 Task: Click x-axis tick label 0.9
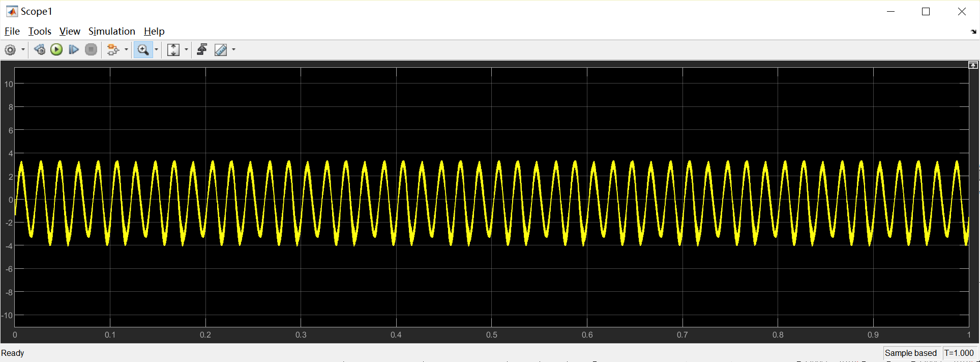point(873,335)
